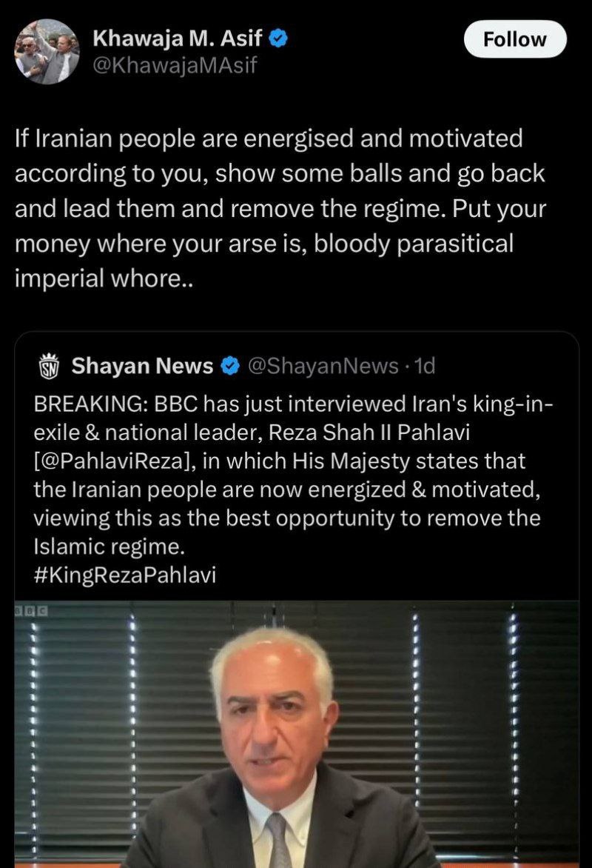Click the Shayan News SN logo avatar
Image resolution: width=592 pixels, height=868 pixels.
(x=48, y=365)
